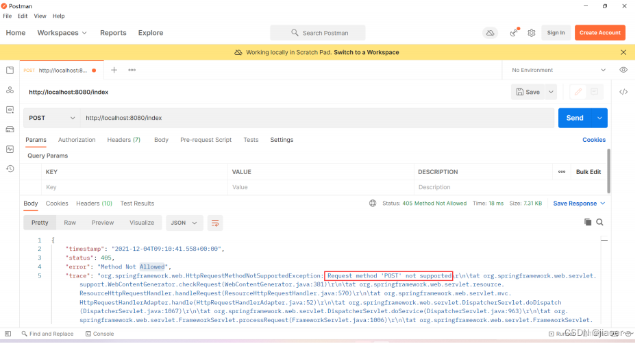Open the Reports page
Screen dimensions: 644x344
[x=113, y=33]
